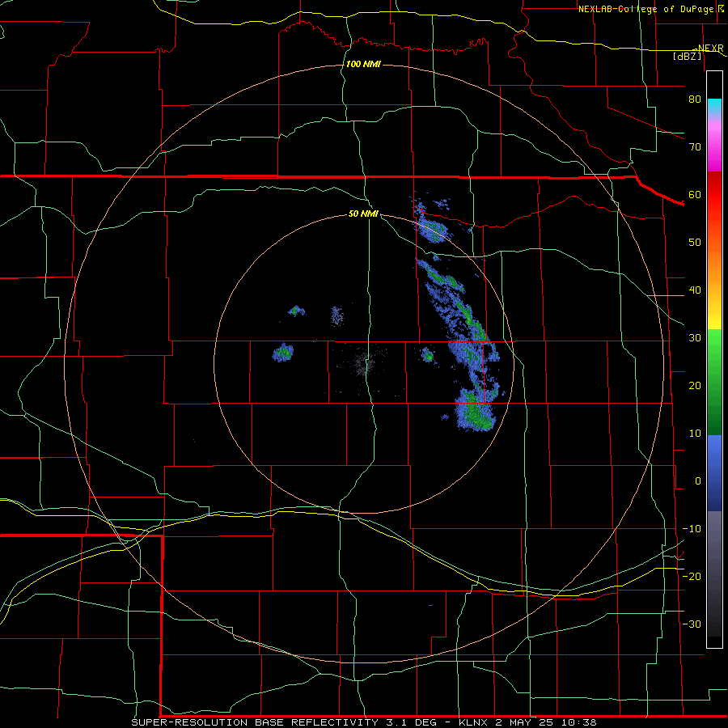Click the 10:38 timestamp in the caption
The width and height of the screenshot is (728, 728).
(x=578, y=722)
